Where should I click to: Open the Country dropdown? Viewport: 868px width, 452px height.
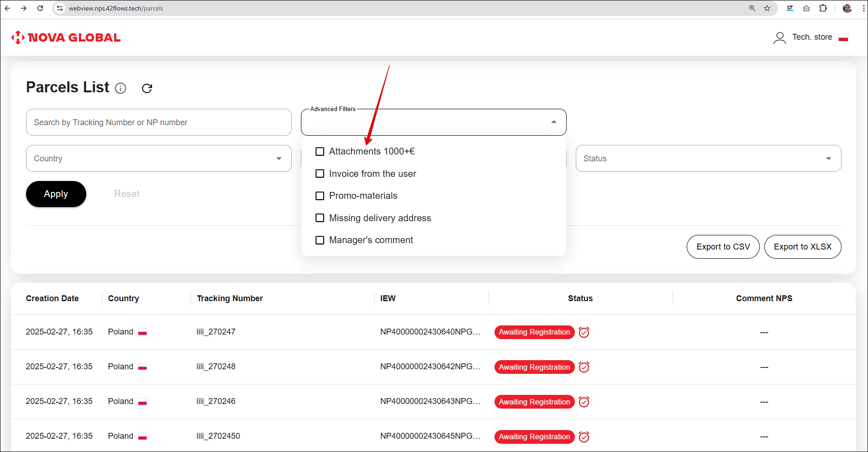coord(158,159)
